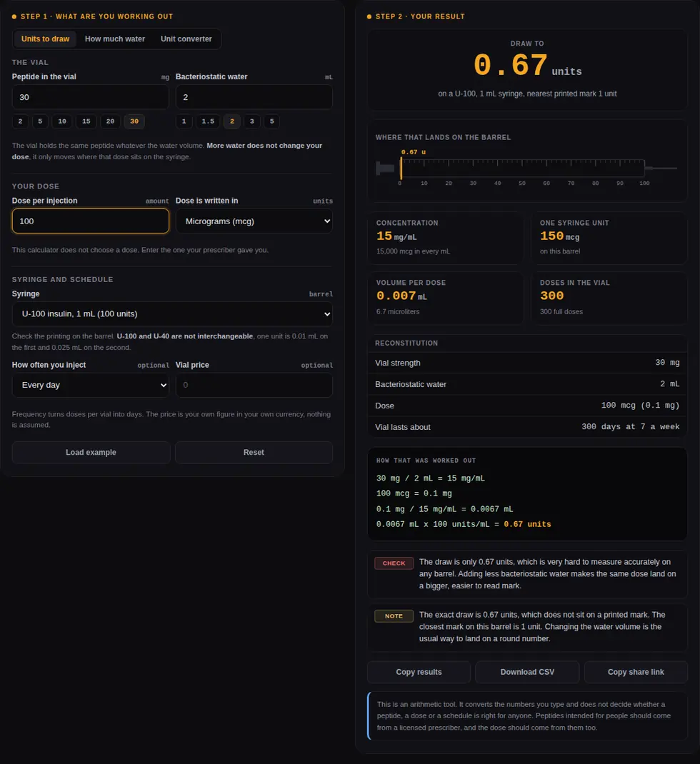Click the yellow NOTE badge
The height and width of the screenshot is (764, 700).
[x=394, y=616]
